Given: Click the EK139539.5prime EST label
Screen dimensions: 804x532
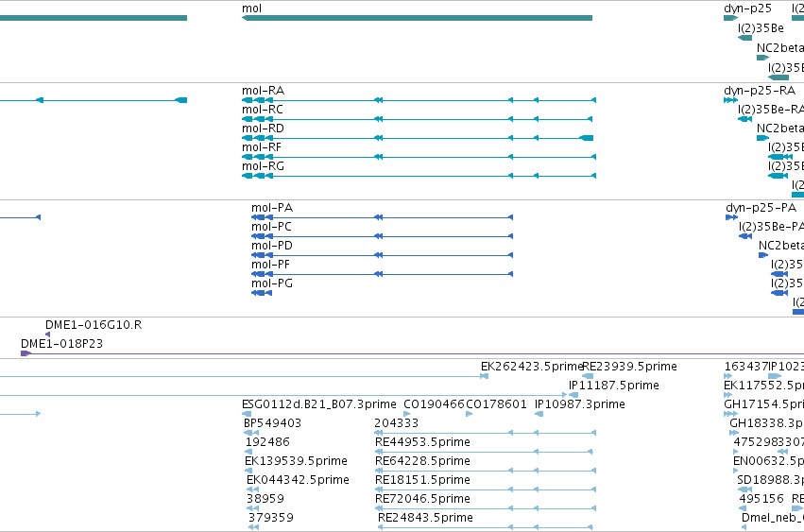Looking at the screenshot, I should click(x=296, y=461).
